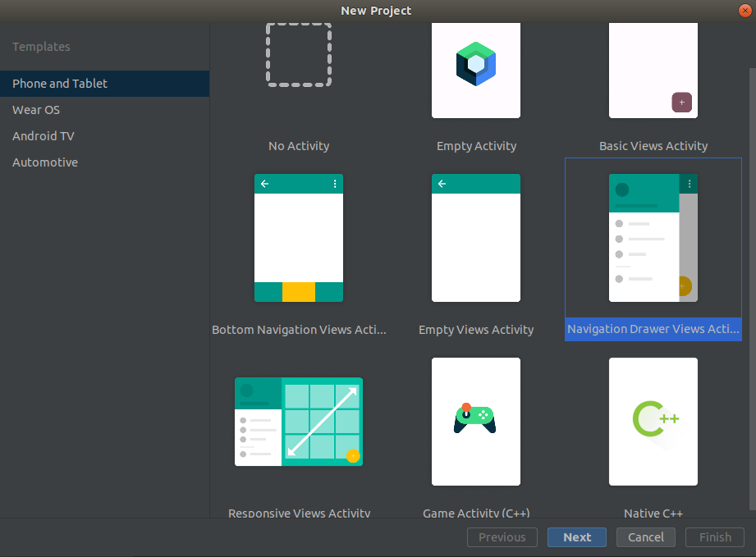Choose the Empty Views Activity thumbnail
756x557 pixels.
click(x=476, y=238)
